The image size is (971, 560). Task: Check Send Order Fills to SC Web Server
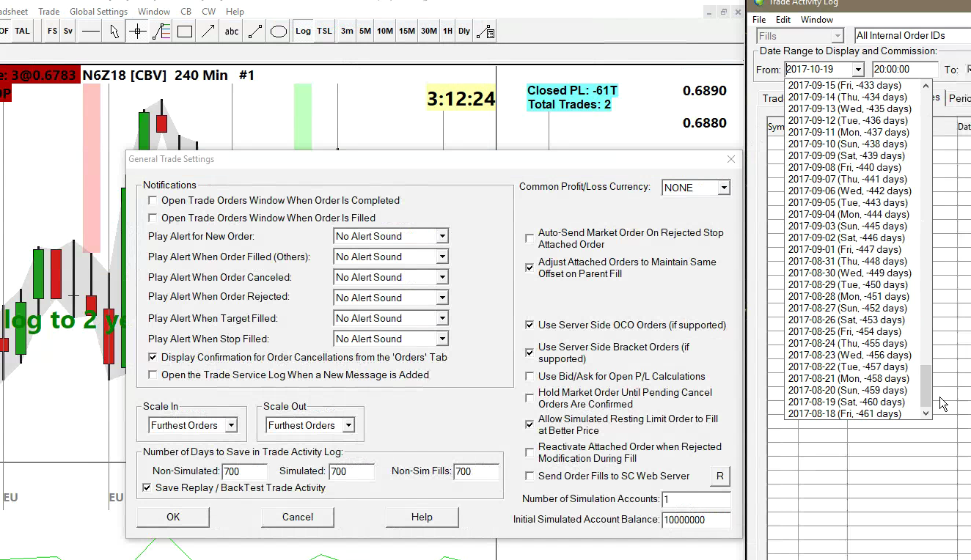tap(530, 476)
